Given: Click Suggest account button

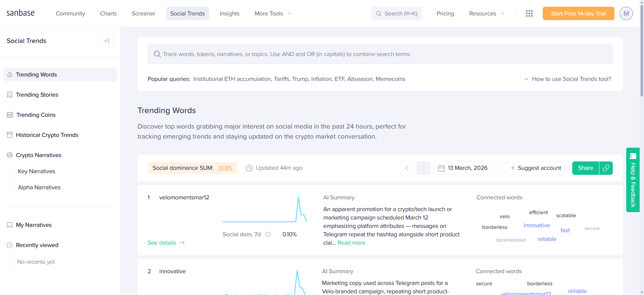Looking at the screenshot, I should tap(536, 168).
